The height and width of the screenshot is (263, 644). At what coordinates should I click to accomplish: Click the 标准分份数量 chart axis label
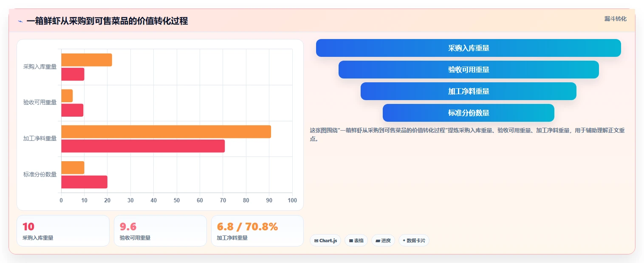40,174
